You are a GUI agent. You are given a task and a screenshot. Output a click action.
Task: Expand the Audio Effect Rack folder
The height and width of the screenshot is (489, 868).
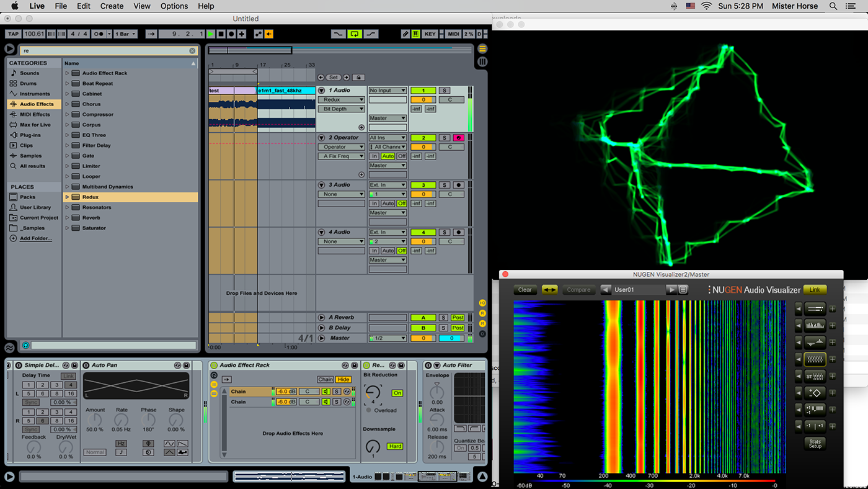tap(67, 73)
